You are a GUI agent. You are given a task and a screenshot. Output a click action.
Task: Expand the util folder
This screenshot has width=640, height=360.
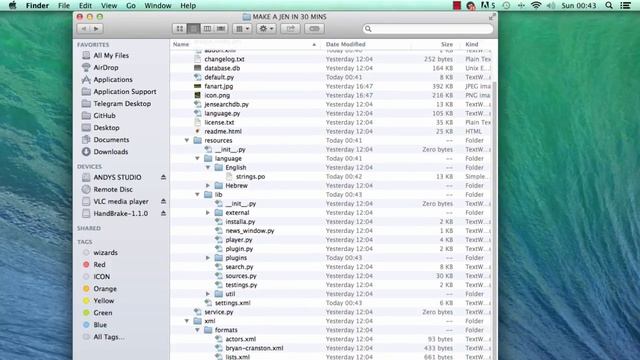pyautogui.click(x=208, y=294)
